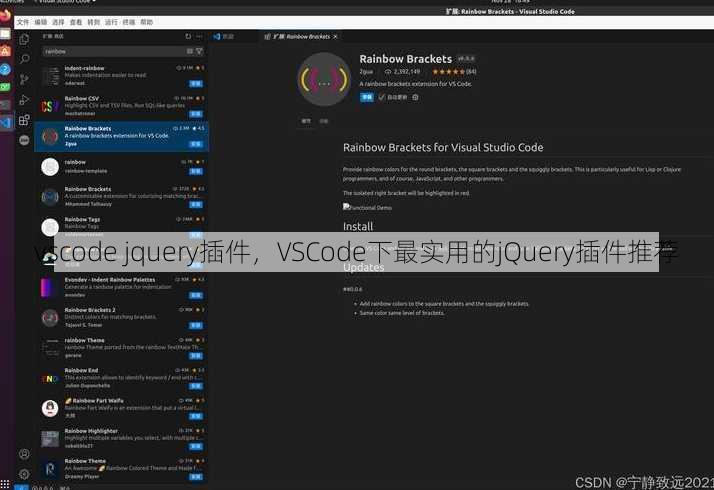Screen dimensions: 714x490
Task: Open Visual Studio Code in the dock
Action: (6, 122)
